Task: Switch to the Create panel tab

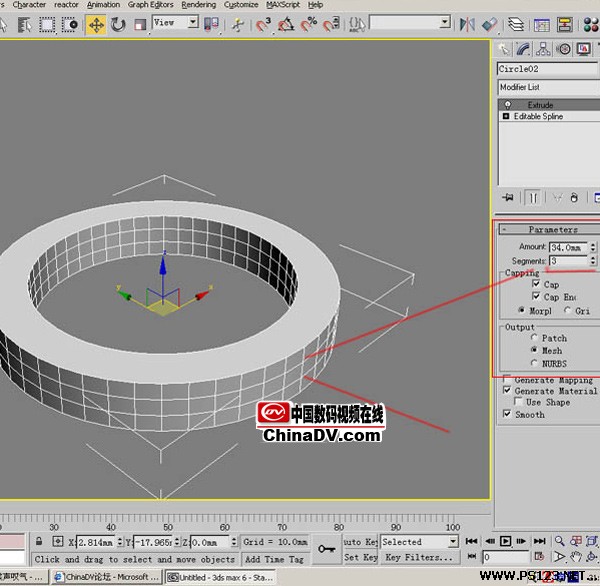Action: pos(503,49)
